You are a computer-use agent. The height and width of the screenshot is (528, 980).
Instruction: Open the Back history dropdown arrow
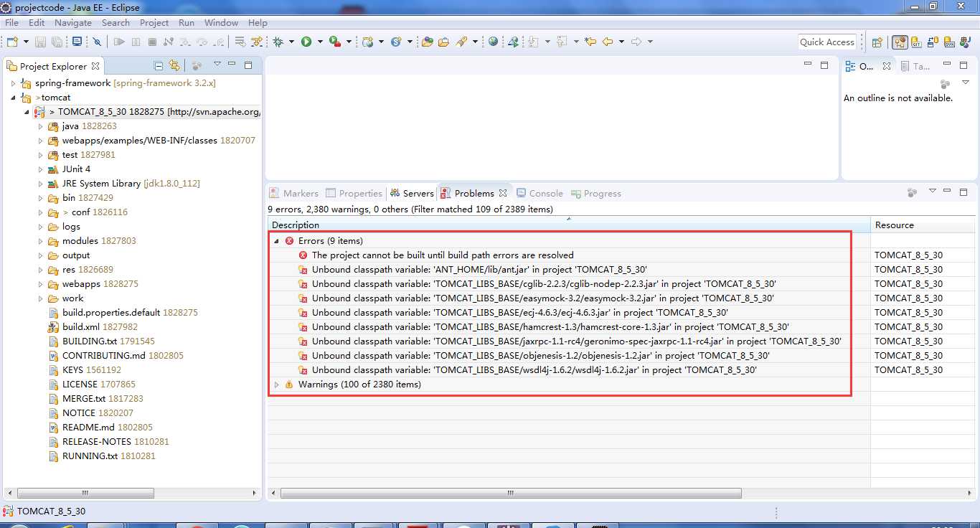621,42
